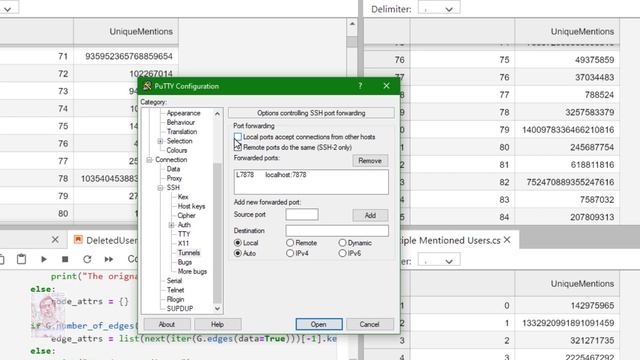Click the fast-forward run all icon
The image size is (640, 360).
(x=109, y=259)
